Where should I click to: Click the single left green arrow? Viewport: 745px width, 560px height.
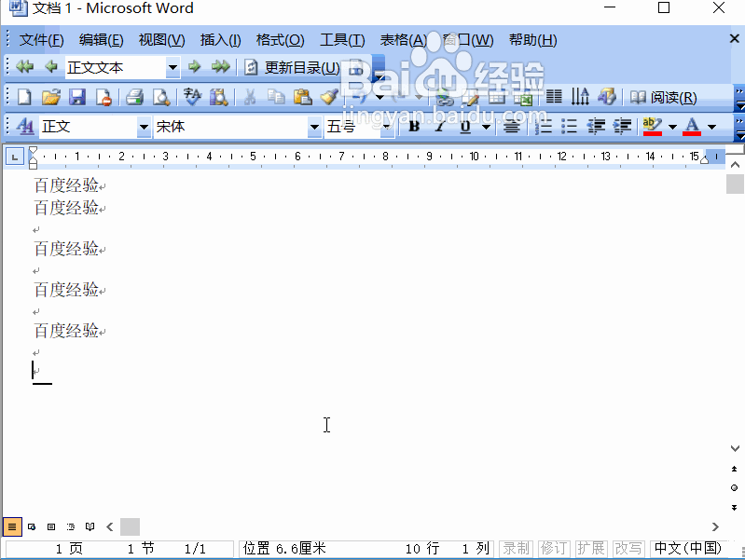point(51,66)
